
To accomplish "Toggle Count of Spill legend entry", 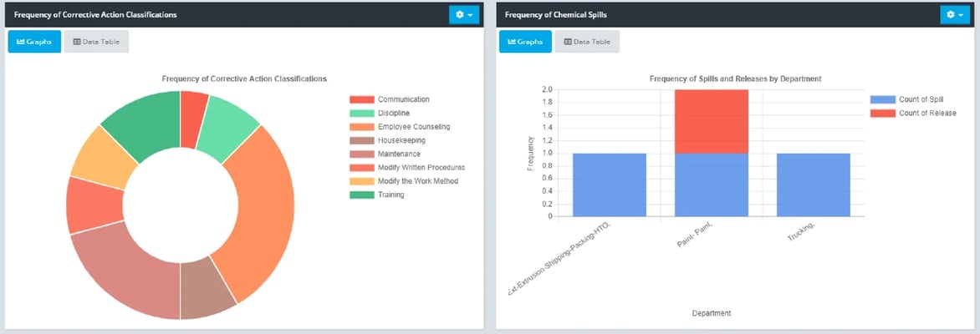I will point(920,99).
